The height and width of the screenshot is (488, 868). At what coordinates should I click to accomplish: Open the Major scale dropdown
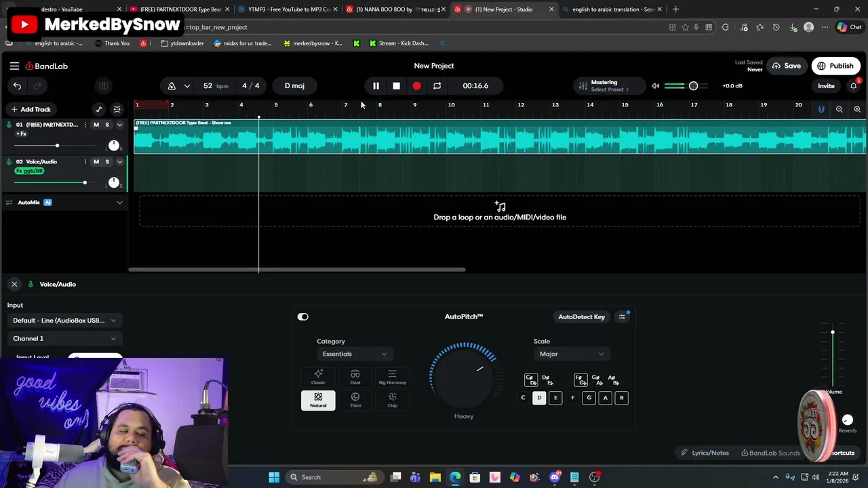coord(571,354)
